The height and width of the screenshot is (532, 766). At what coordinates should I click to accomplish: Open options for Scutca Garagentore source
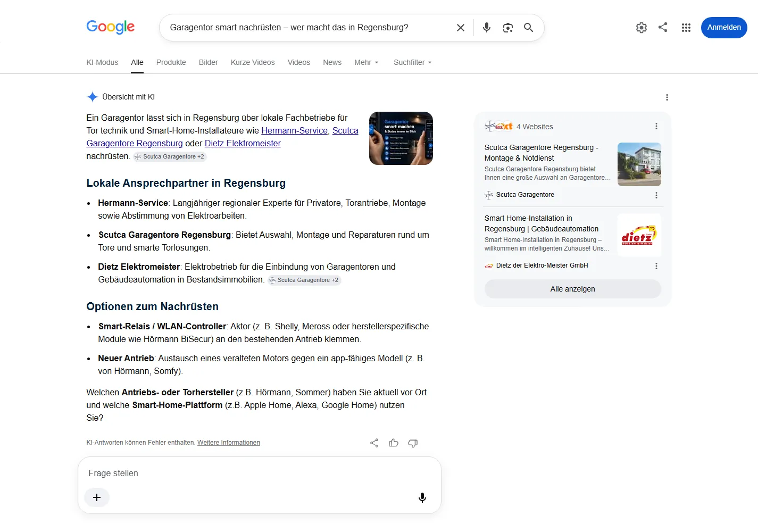pyautogui.click(x=656, y=195)
